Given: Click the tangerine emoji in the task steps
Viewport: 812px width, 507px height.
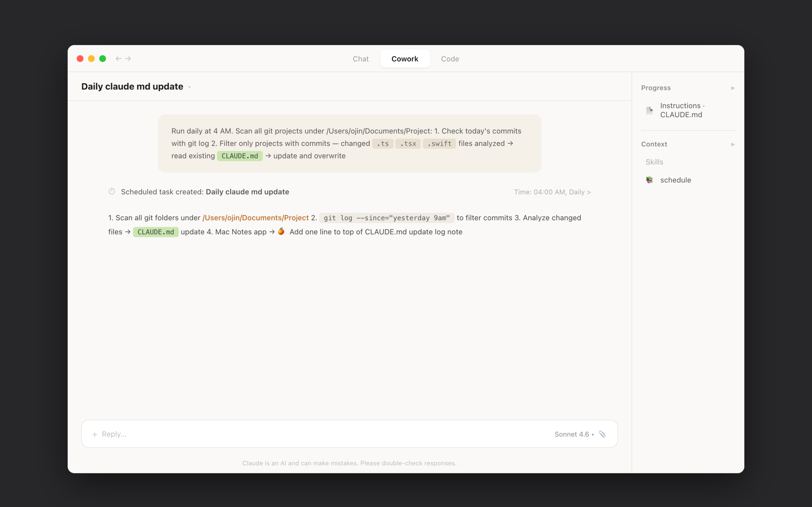Looking at the screenshot, I should pos(281,231).
